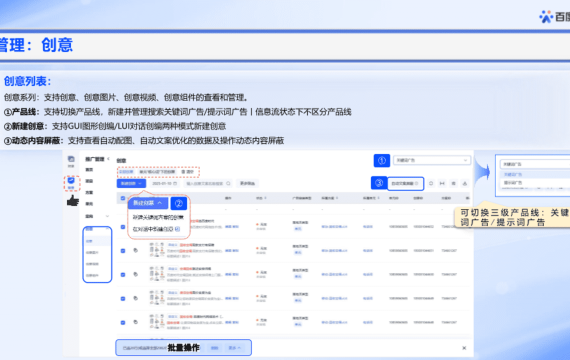This screenshot has width=570, height=360.
Task: Click the magnifier search icon
Action: (x=228, y=183)
